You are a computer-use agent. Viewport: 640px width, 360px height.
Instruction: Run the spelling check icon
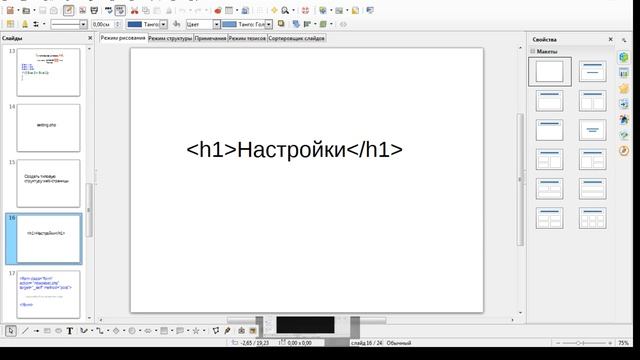tap(109, 10)
